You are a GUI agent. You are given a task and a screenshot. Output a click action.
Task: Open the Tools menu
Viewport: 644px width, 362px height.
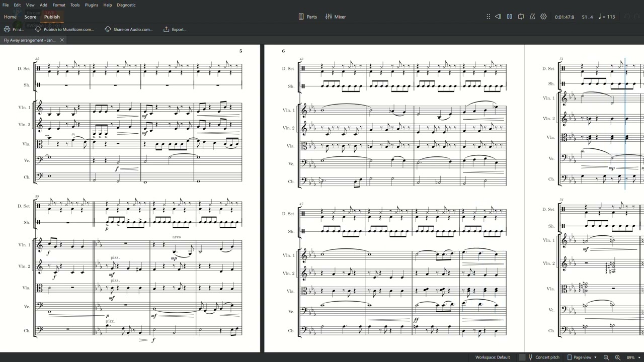pyautogui.click(x=75, y=5)
